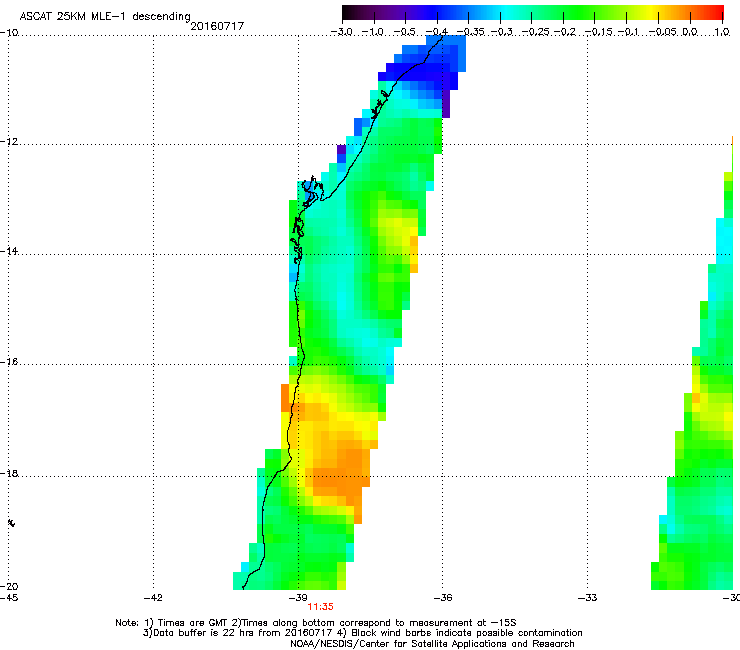Click the "-0.4" color scale label
Image resolution: width=740 pixels, height=650 pixels.
(437, 32)
